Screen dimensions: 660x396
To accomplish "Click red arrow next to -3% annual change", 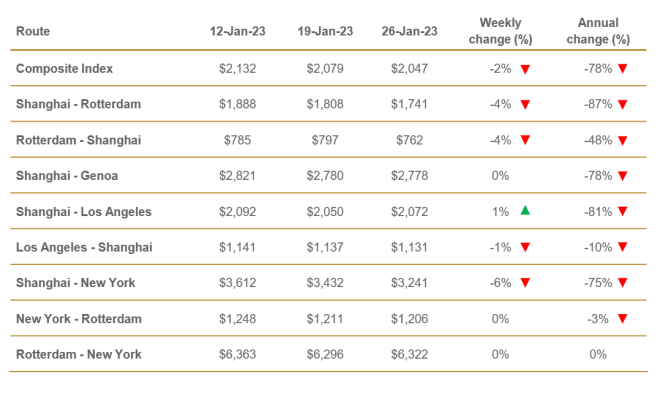I will (623, 319).
